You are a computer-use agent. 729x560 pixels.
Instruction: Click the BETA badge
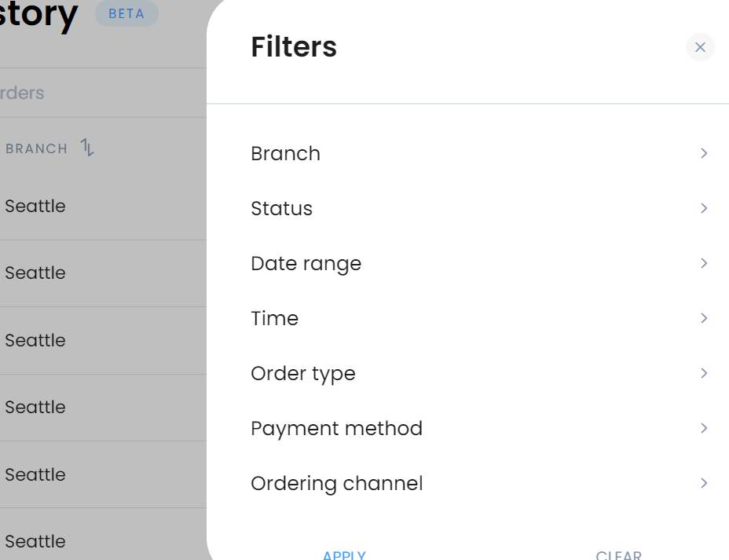126,13
